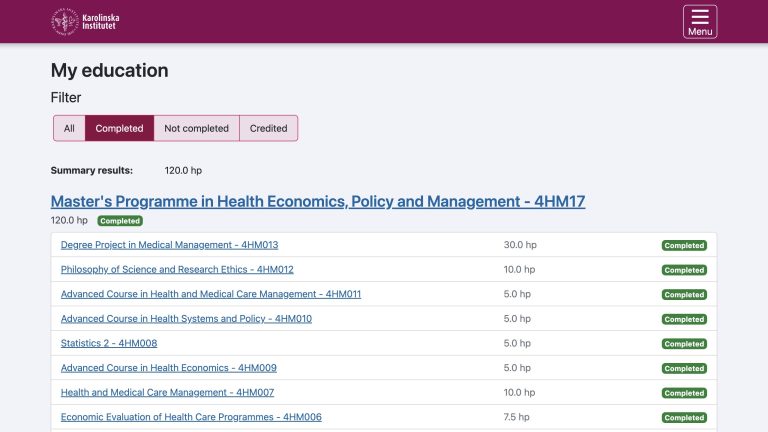Switch to Credited filter
Image resolution: width=768 pixels, height=432 pixels.
(268, 128)
